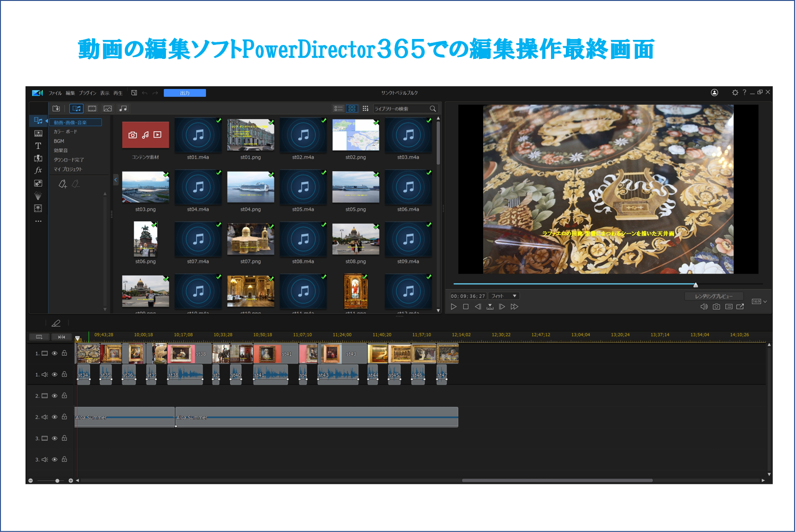The height and width of the screenshot is (532, 795).
Task: Click the undo arrow in the top bar
Action: pyautogui.click(x=145, y=93)
